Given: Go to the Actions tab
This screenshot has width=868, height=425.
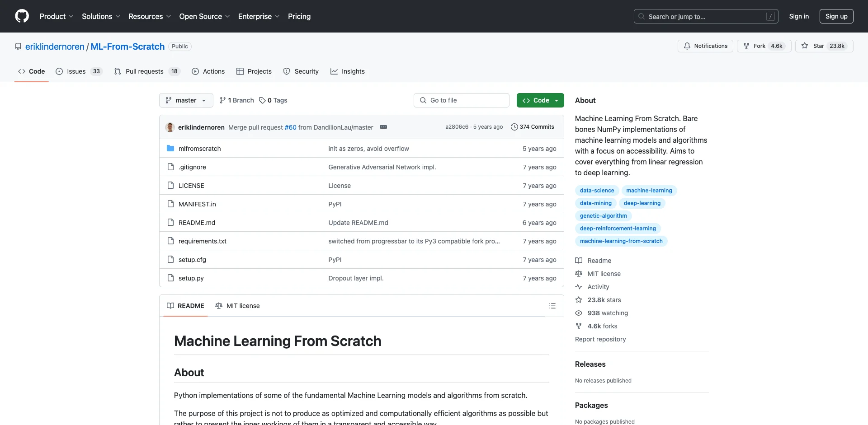Looking at the screenshot, I should (208, 71).
